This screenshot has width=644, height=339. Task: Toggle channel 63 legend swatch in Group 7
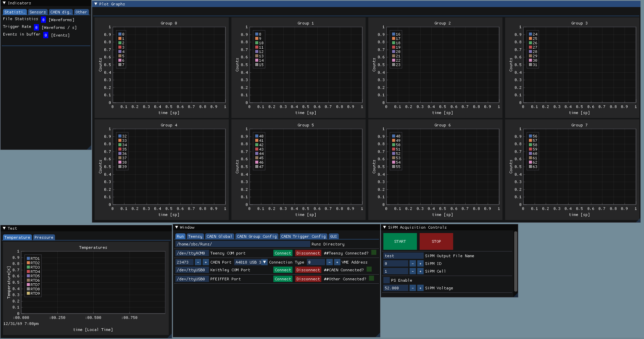(530, 167)
